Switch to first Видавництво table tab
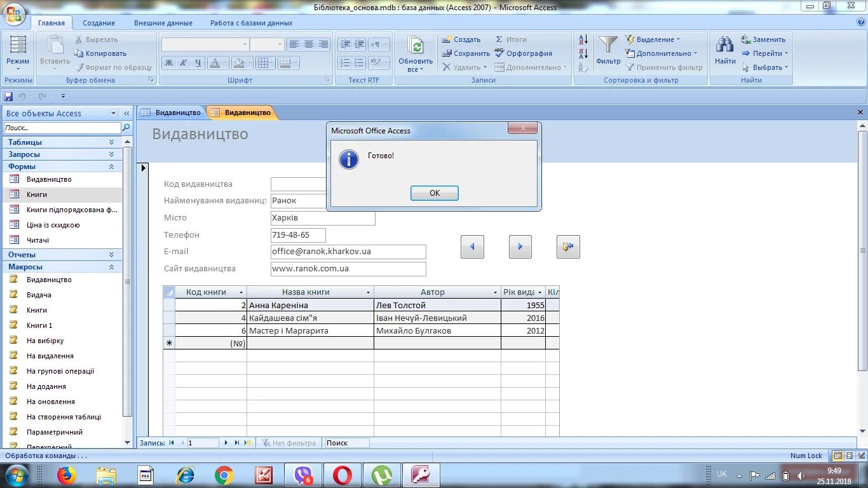Image resolution: width=868 pixels, height=488 pixels. tap(171, 112)
